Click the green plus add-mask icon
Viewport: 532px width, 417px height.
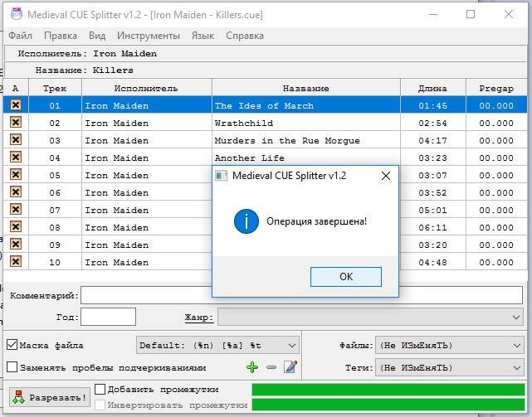252,367
